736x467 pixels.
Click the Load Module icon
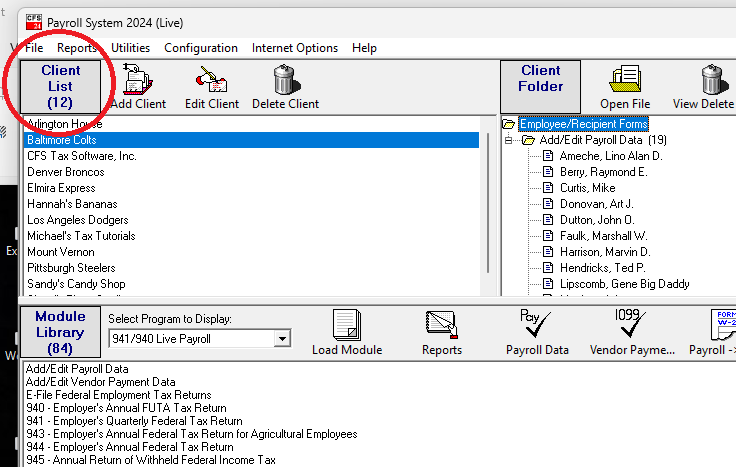tap(347, 325)
